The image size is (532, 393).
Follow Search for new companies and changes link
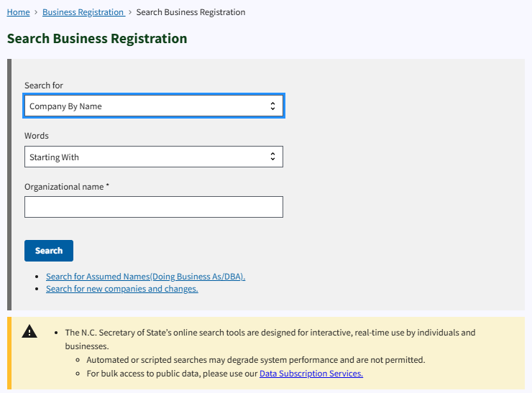121,289
